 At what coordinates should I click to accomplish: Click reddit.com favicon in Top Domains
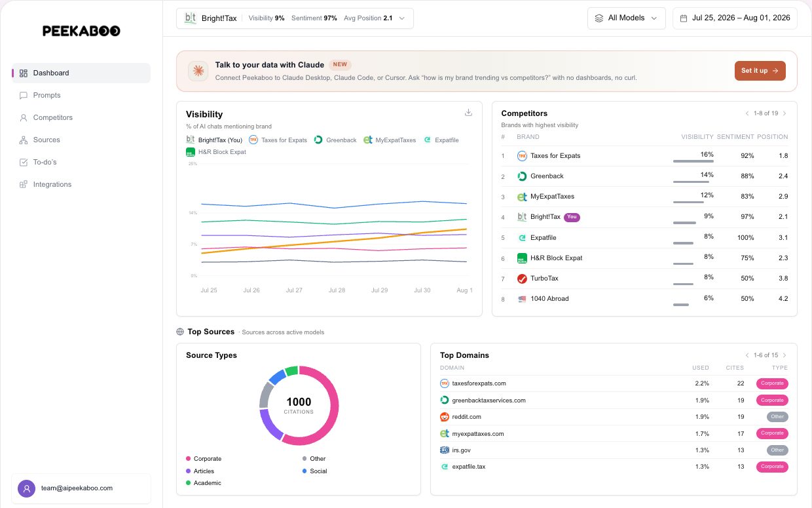pyautogui.click(x=445, y=417)
